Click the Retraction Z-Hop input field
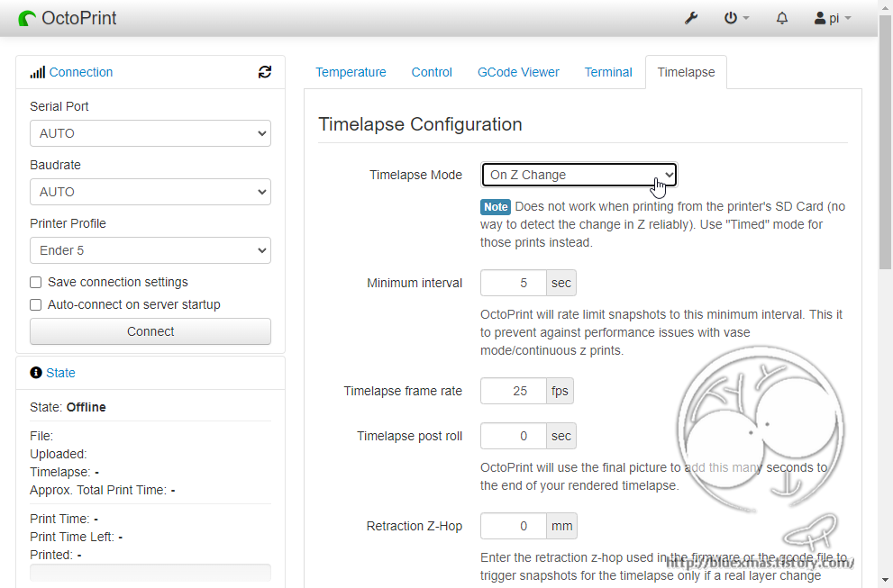Viewport: 893px width, 588px height. (x=513, y=526)
